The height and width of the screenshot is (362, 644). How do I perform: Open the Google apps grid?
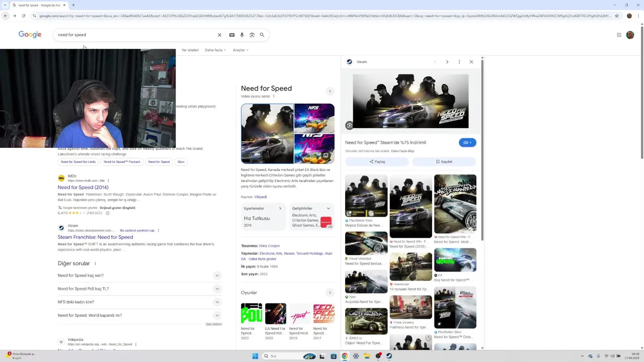pos(619,35)
